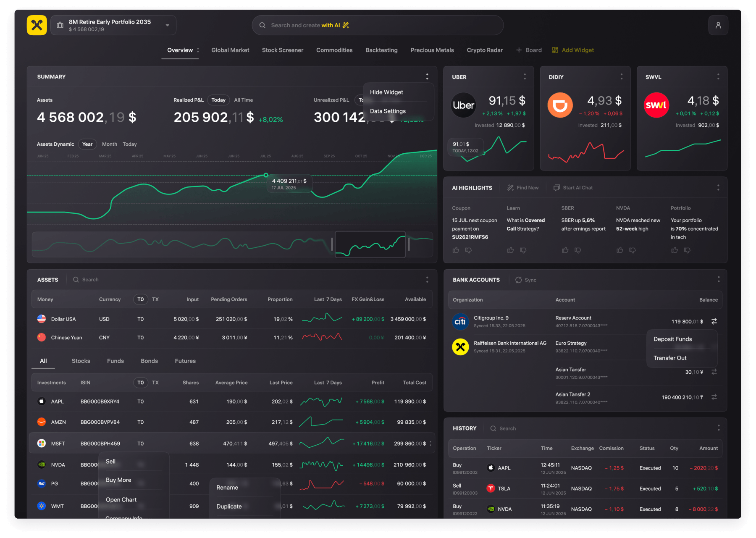756x538 pixels.
Task: Thumbs up the Learn highlight
Action: click(x=510, y=250)
